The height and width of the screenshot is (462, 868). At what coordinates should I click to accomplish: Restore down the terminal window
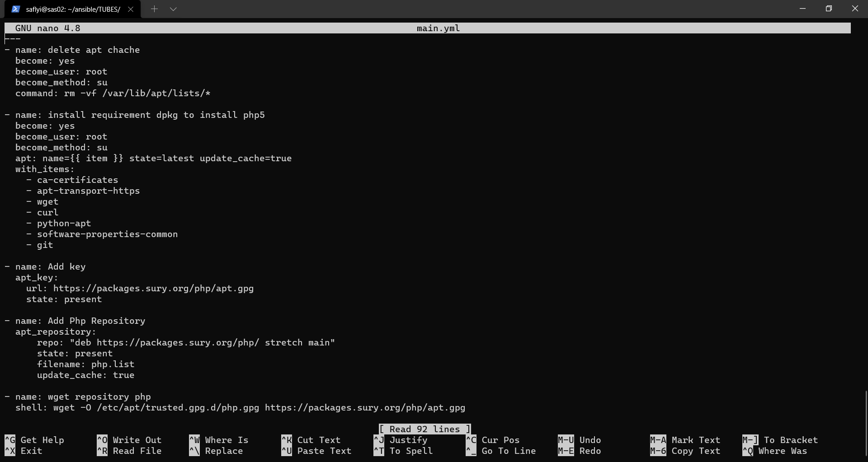[x=829, y=9]
